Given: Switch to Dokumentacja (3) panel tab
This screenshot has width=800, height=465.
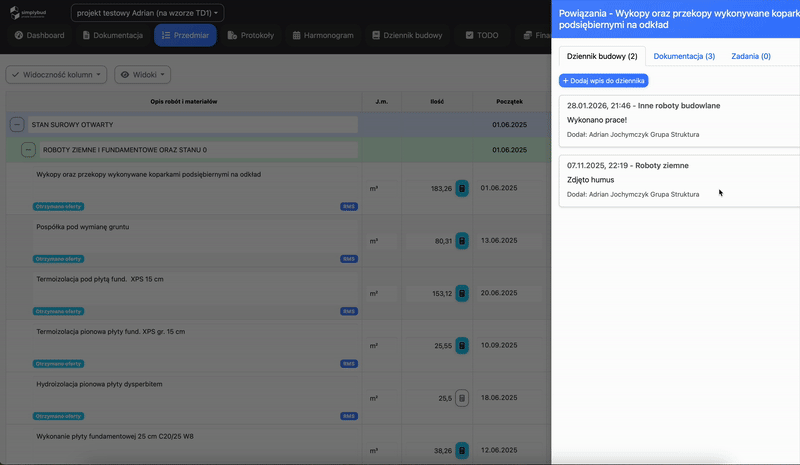Looking at the screenshot, I should click(684, 56).
